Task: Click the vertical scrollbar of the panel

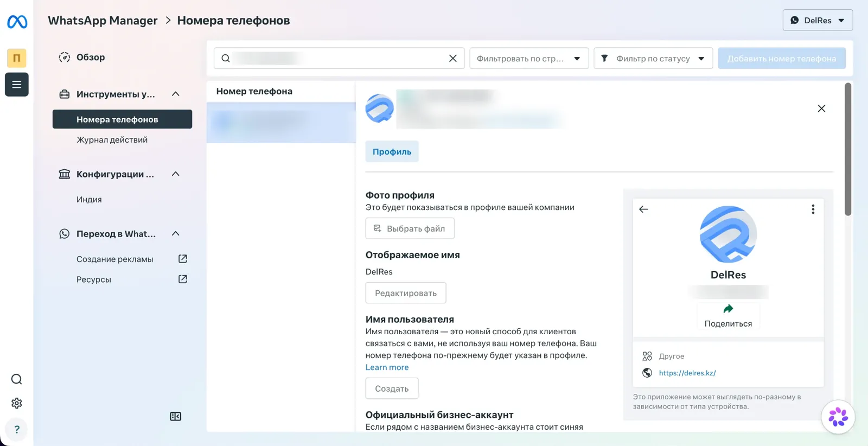Action: [848, 149]
